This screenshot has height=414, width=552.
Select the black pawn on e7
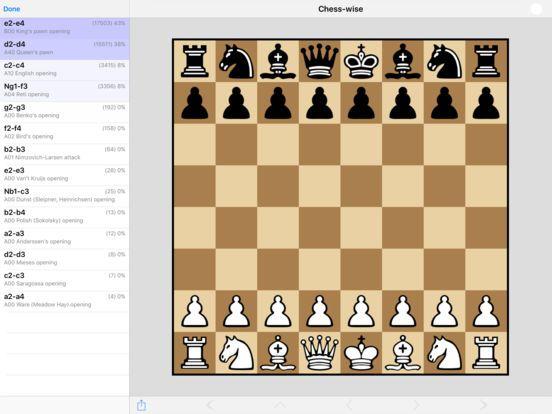tap(361, 103)
